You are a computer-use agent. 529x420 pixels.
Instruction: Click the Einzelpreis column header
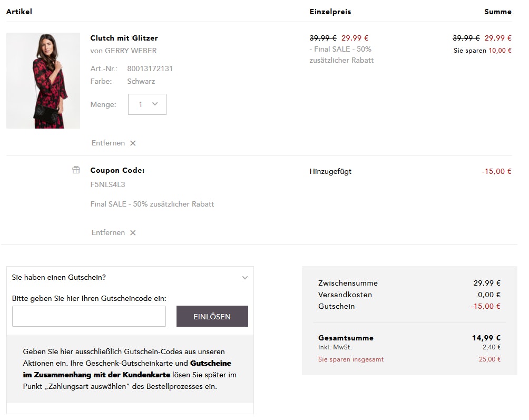(x=330, y=12)
